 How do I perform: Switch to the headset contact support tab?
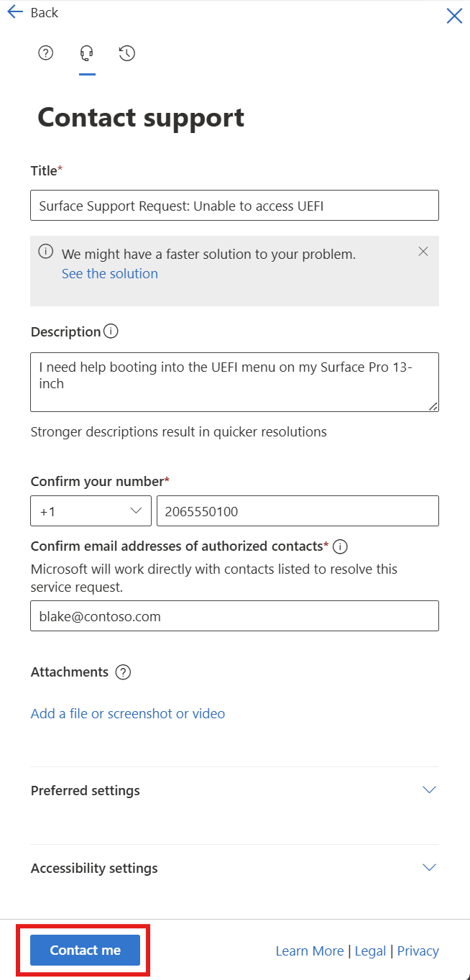click(x=87, y=52)
